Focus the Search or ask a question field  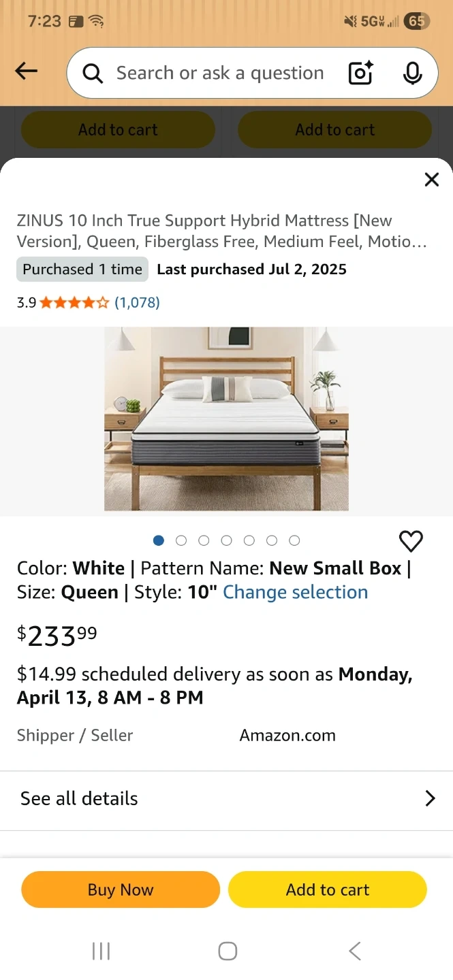click(x=219, y=73)
